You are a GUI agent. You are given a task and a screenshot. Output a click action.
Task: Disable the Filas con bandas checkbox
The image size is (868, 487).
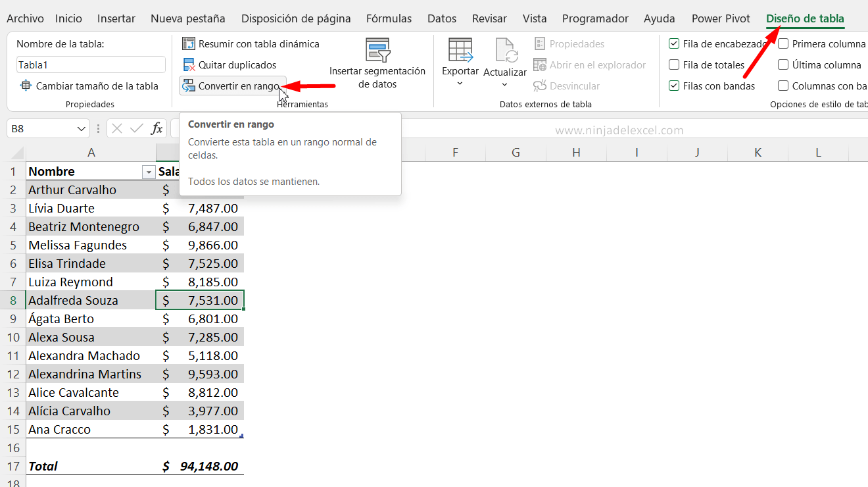click(674, 86)
